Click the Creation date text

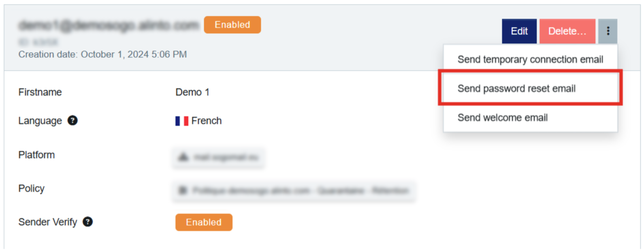(x=102, y=54)
